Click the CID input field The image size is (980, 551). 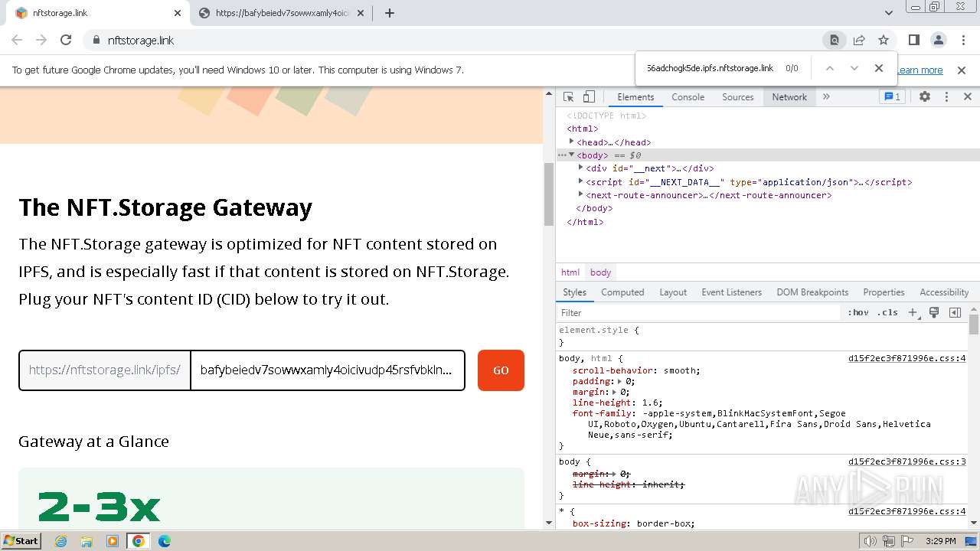[x=328, y=370]
